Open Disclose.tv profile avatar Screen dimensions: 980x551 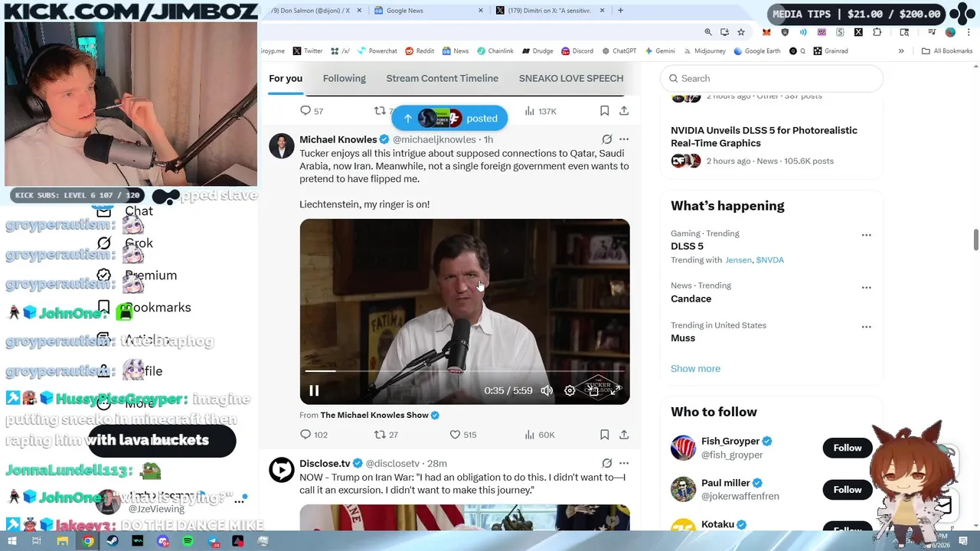281,469
